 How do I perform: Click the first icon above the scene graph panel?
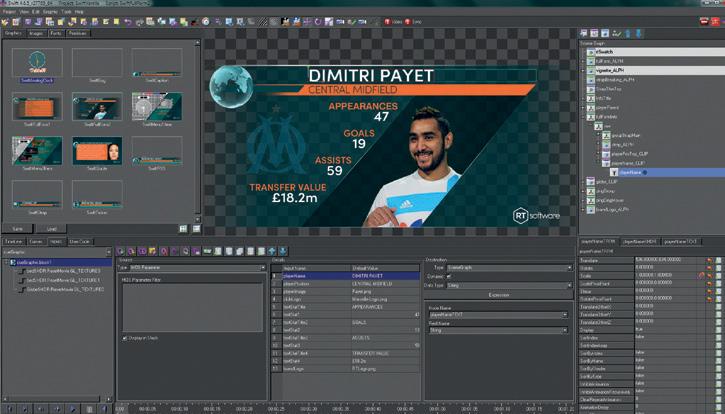[584, 33]
